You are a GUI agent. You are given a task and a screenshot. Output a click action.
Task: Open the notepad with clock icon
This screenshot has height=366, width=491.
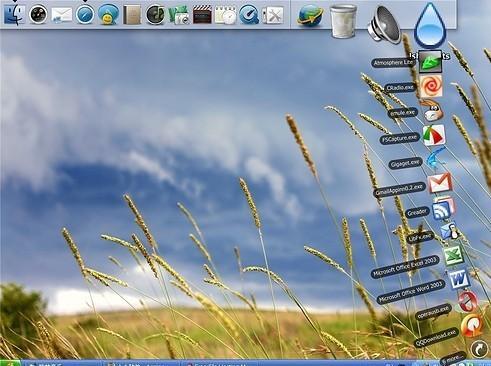point(225,15)
